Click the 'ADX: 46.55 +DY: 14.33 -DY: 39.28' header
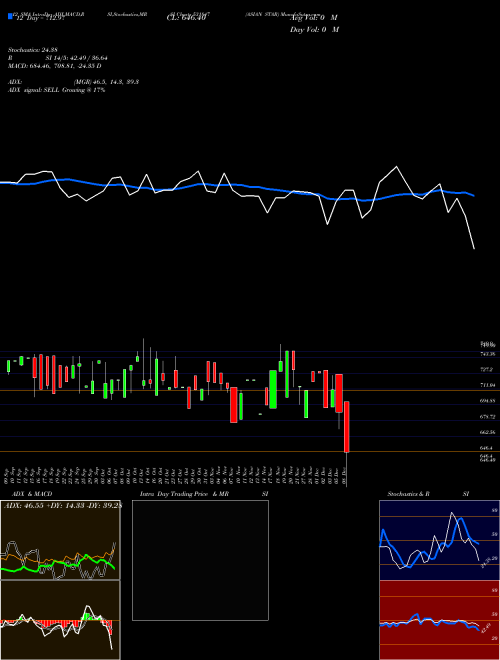Viewport: 500px width, 660px height. 62,506
